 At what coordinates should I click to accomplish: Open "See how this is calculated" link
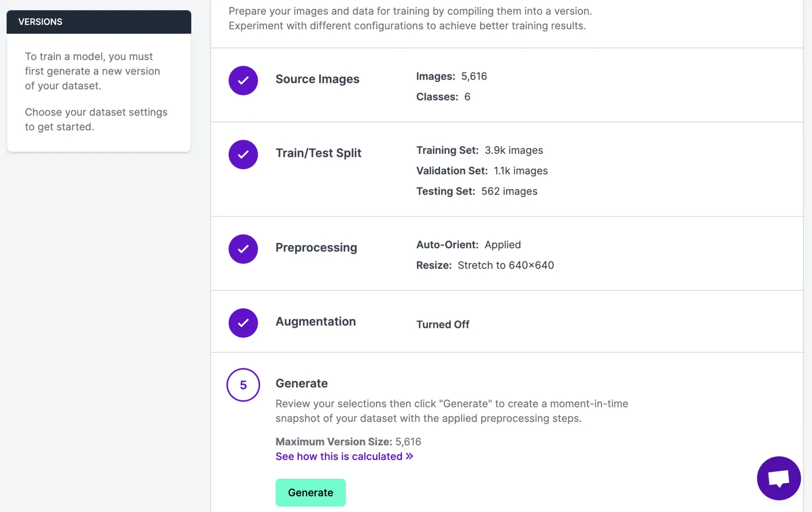pyautogui.click(x=339, y=456)
